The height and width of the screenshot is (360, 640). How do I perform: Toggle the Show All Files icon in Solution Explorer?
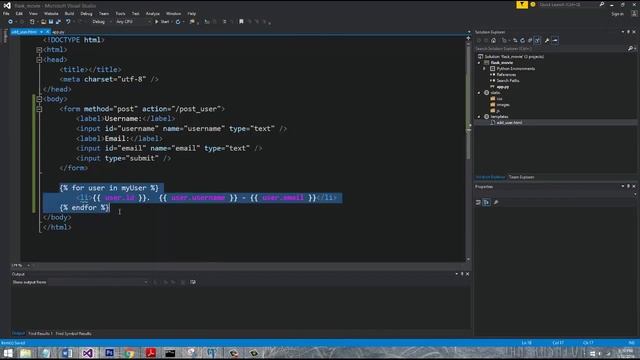tap(538, 40)
